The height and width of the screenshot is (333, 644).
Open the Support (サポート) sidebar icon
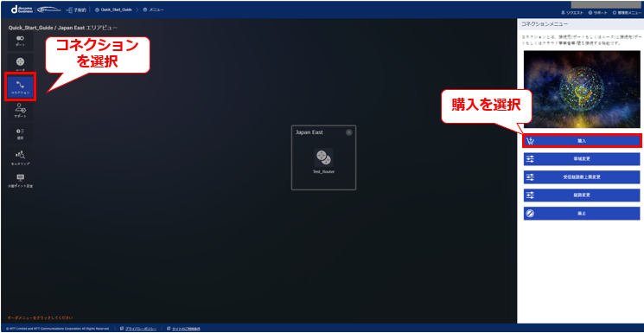[20, 111]
